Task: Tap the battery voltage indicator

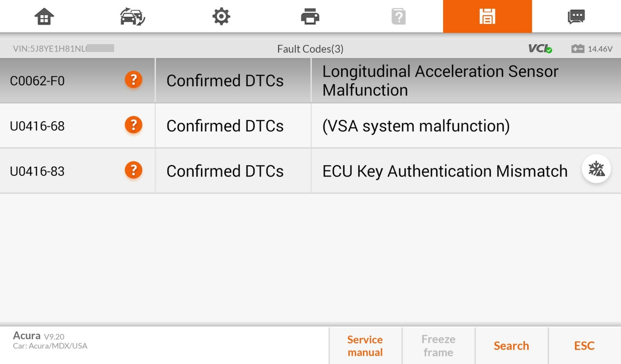Action: click(592, 49)
